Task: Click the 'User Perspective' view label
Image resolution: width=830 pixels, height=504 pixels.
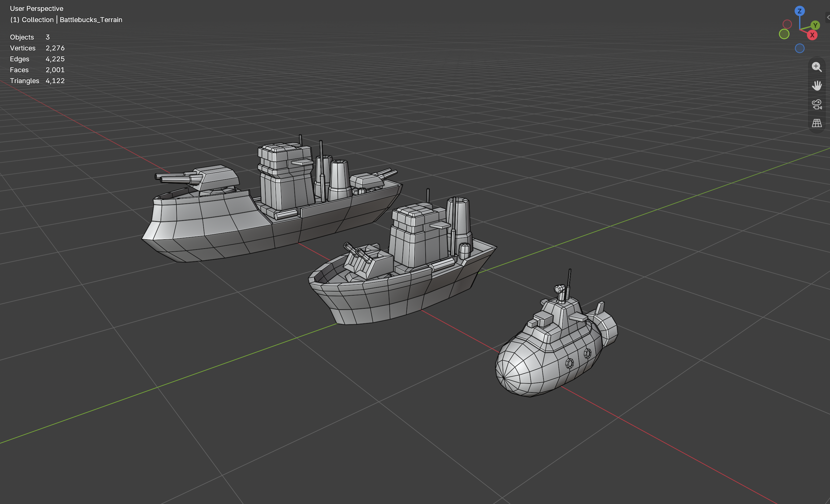Action: click(36, 8)
